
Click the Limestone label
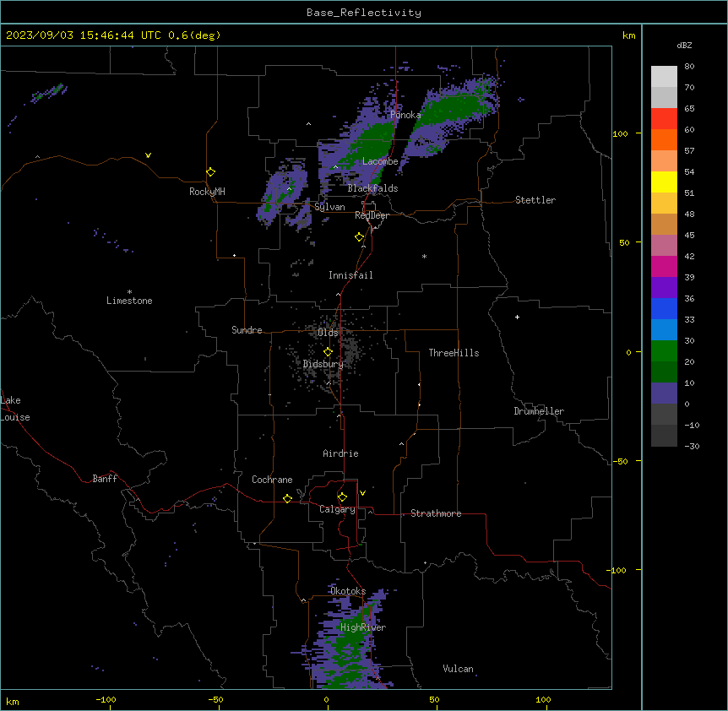(129, 301)
